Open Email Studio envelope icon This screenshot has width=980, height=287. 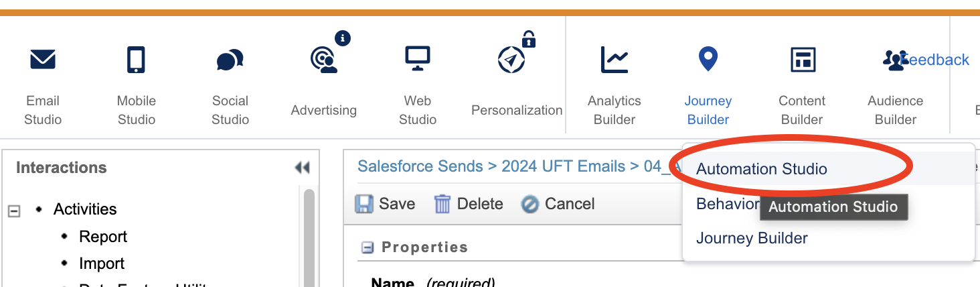pos(43,60)
